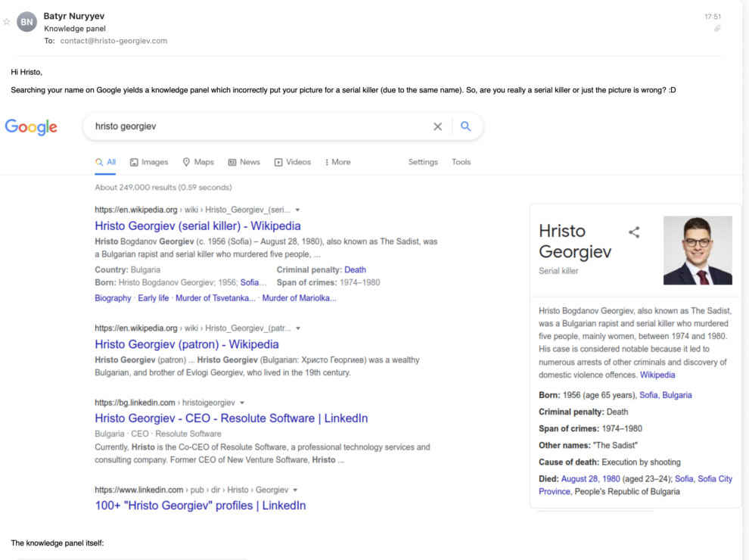This screenshot has width=749, height=560.
Task: Click the Cause of death: Execution row
Action: tap(610, 462)
